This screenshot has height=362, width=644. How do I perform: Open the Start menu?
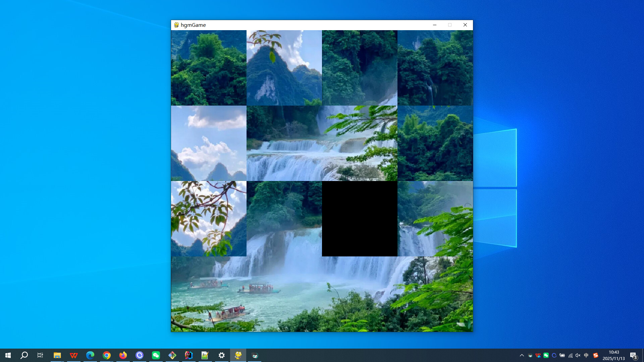(x=8, y=355)
